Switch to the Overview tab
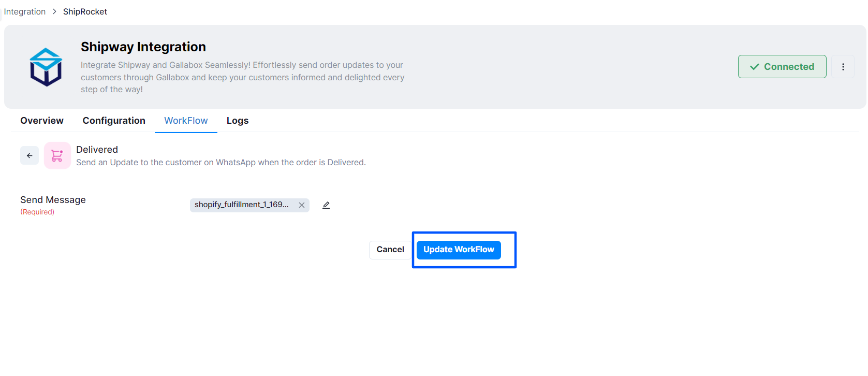868x376 pixels. [42, 121]
